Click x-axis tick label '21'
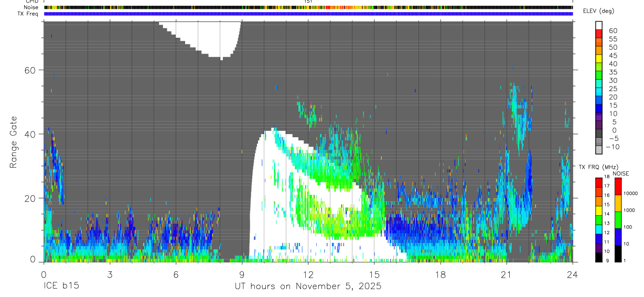The width and height of the screenshot is (644, 297). click(507, 274)
